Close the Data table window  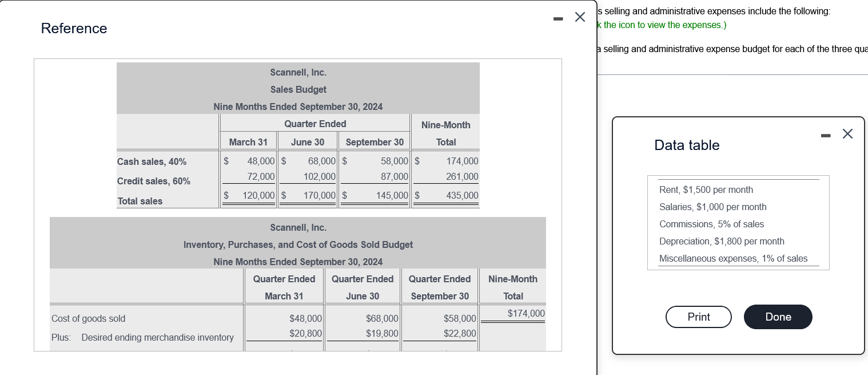(x=847, y=133)
